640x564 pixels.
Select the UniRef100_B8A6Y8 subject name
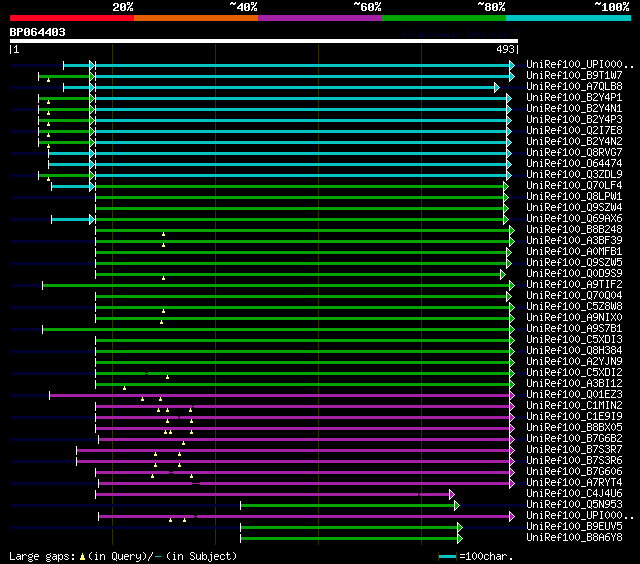click(x=574, y=538)
